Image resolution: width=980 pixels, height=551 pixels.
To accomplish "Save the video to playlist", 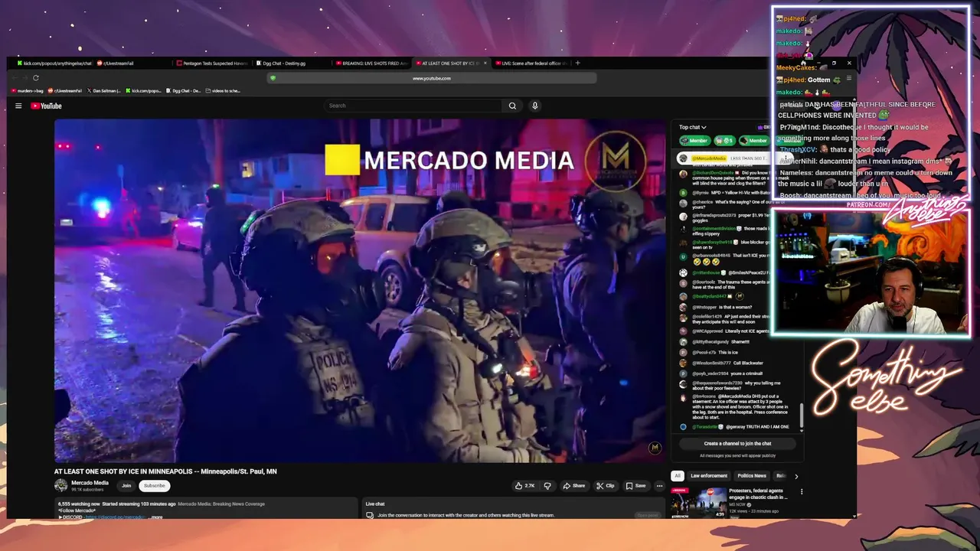I will [635, 485].
